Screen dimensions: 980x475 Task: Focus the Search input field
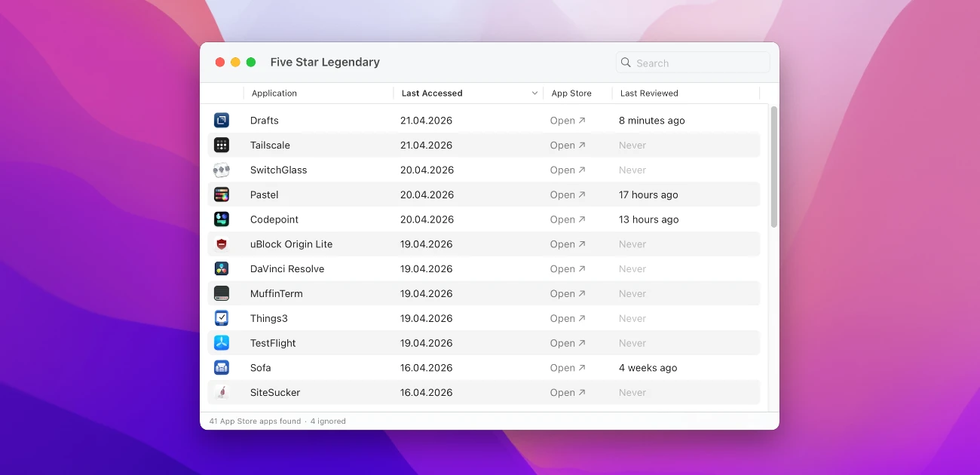click(693, 63)
